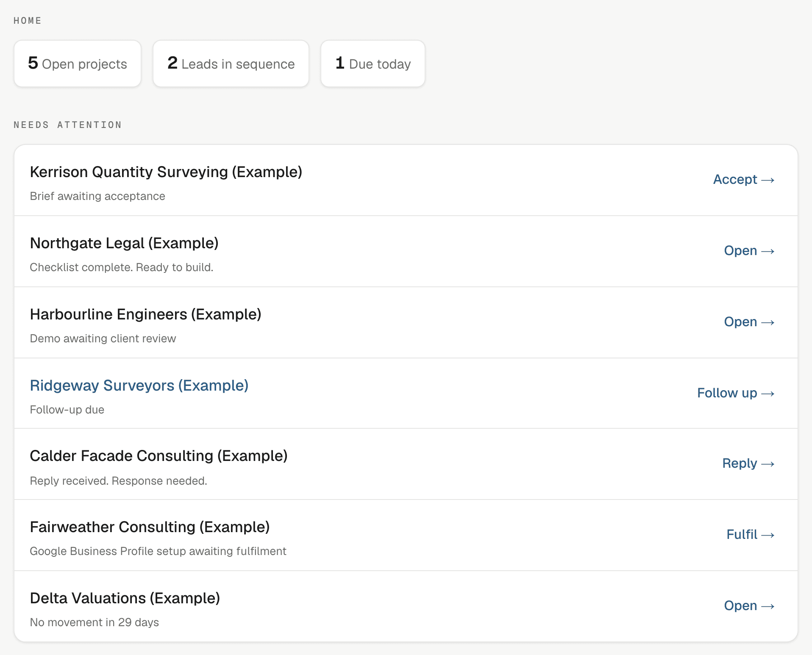Click Fulfil link for Fairweather Consulting
The height and width of the screenshot is (655, 812).
point(751,535)
